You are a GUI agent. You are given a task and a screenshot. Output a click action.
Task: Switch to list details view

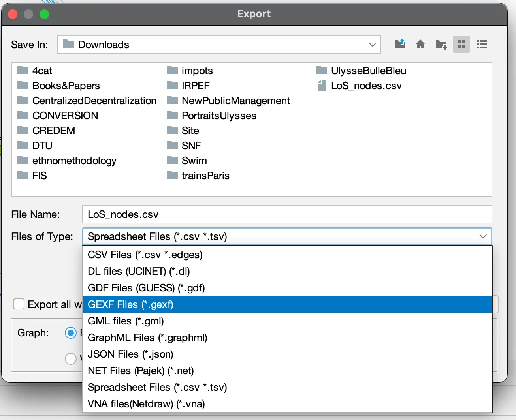click(x=482, y=44)
